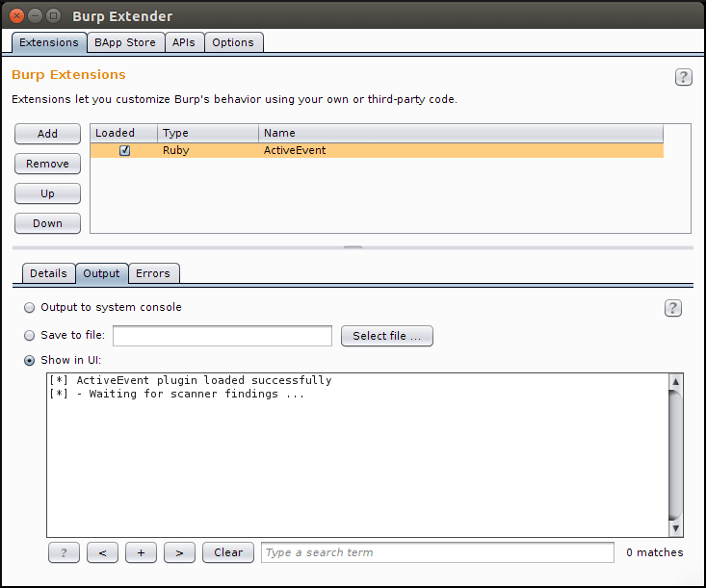Click the panel splitter handle
The image size is (706, 588).
(x=353, y=247)
